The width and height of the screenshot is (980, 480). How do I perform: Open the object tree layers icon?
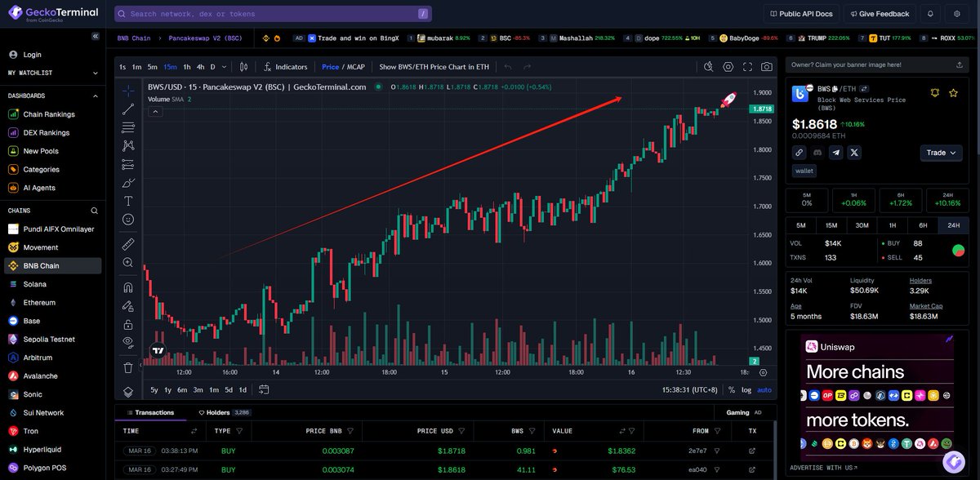[128, 392]
